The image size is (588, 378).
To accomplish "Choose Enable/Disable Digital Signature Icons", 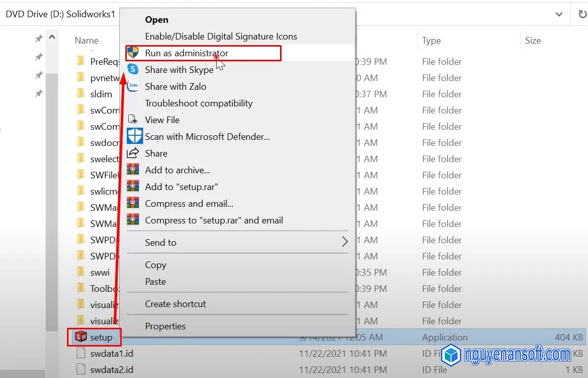I will tap(221, 36).
